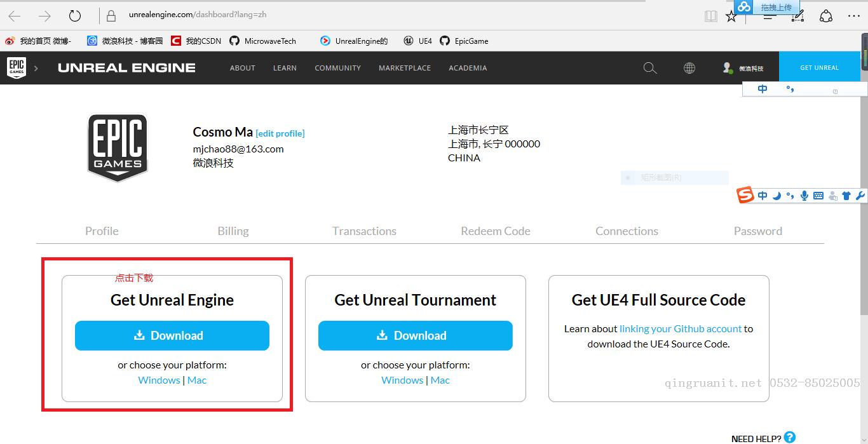
Task: Click the NEED HELP? question mark icon
Action: pyautogui.click(x=790, y=437)
